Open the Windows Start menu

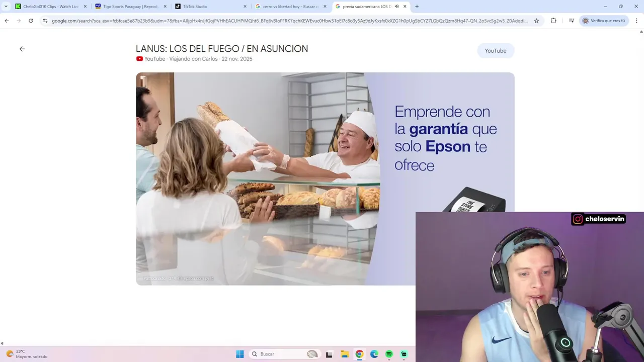240,354
